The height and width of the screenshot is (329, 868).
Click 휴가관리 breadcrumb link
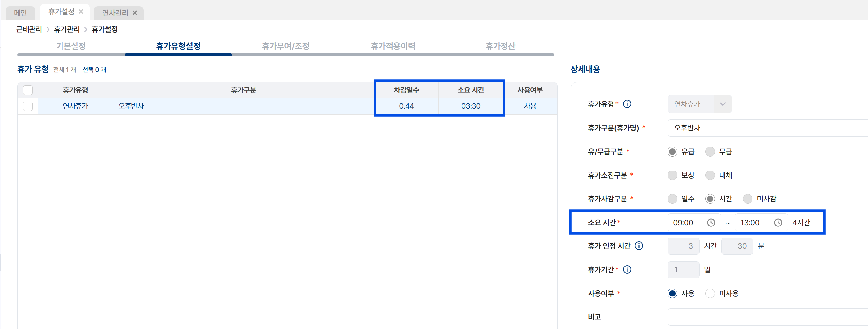67,29
